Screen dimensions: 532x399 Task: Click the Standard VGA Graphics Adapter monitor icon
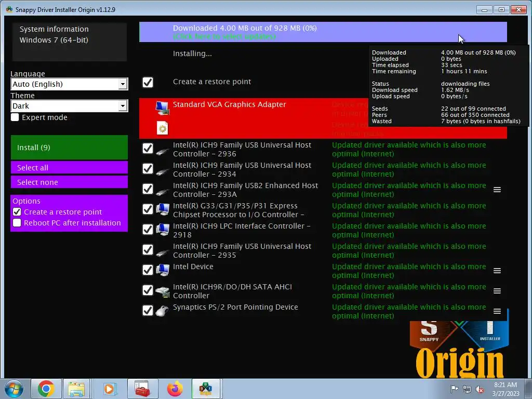pos(163,108)
